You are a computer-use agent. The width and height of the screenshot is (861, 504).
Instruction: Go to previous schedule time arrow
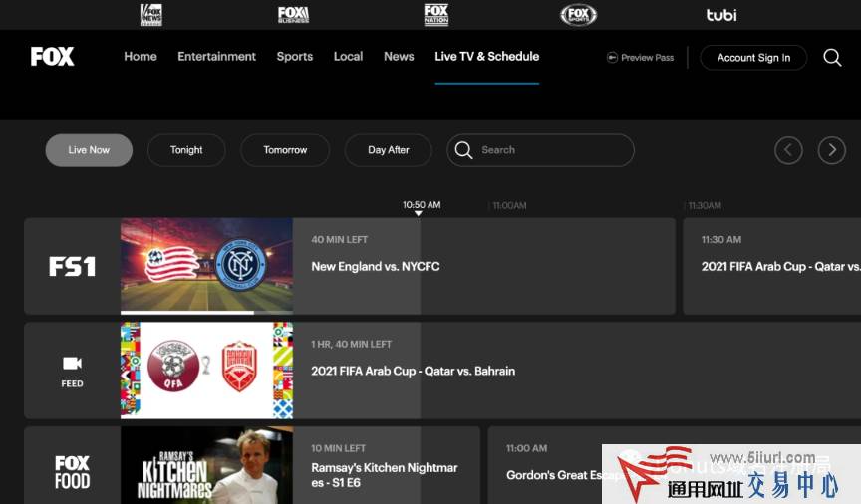[x=788, y=149]
